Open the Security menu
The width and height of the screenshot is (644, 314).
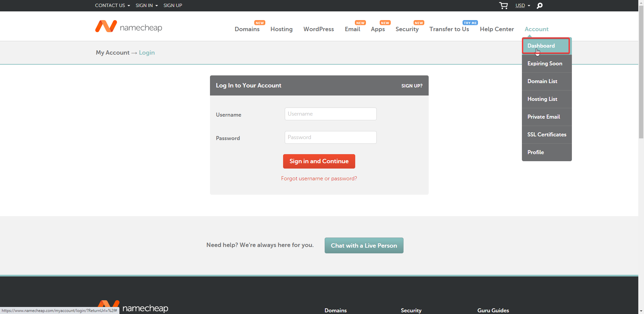pos(407,29)
